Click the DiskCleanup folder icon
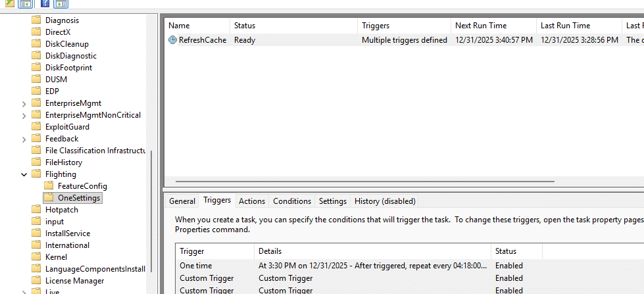 tap(37, 44)
